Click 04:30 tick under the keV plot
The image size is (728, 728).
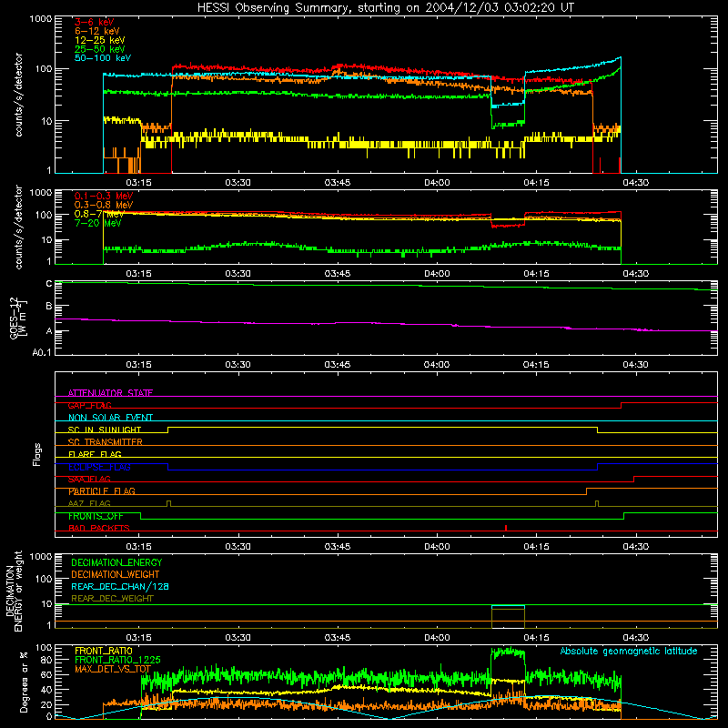pos(635,183)
